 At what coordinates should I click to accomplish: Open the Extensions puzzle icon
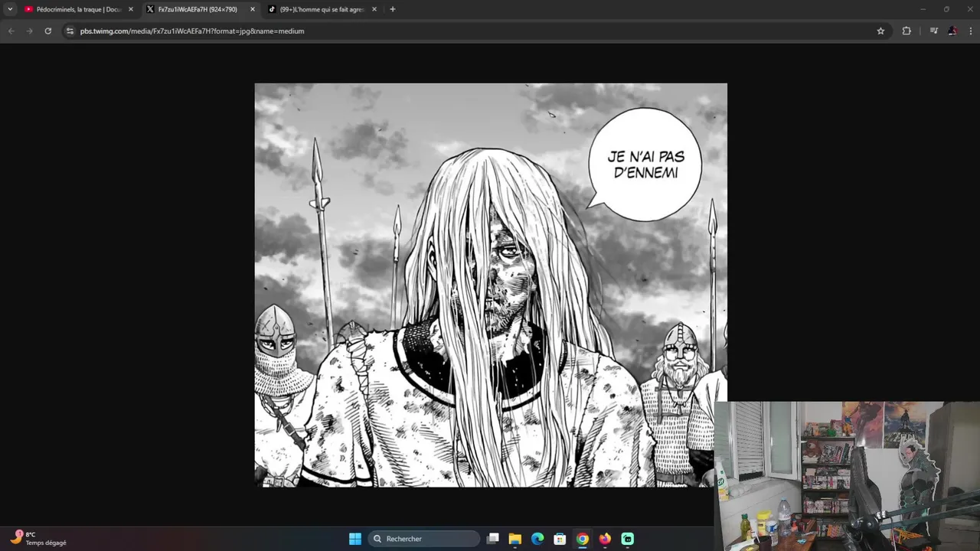(906, 31)
